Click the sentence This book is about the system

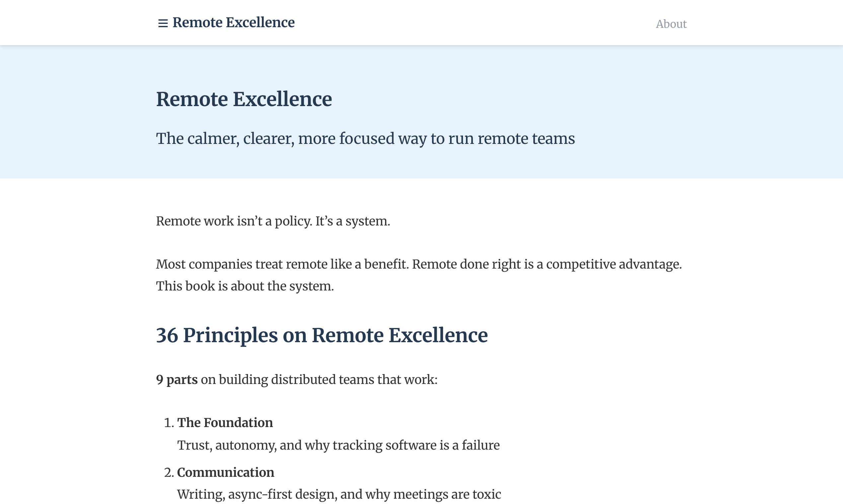(245, 286)
